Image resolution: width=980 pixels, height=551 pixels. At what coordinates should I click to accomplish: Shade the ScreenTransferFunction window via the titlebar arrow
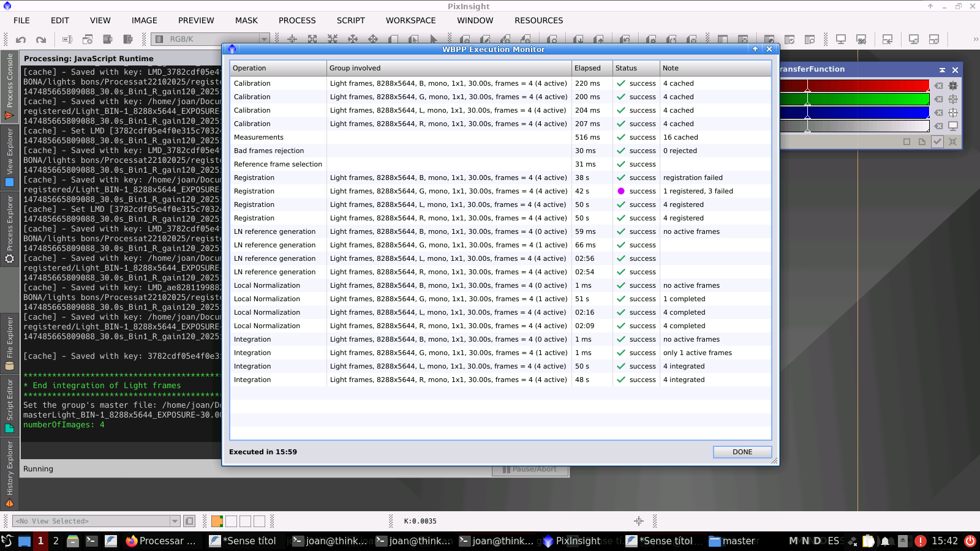pos(942,70)
